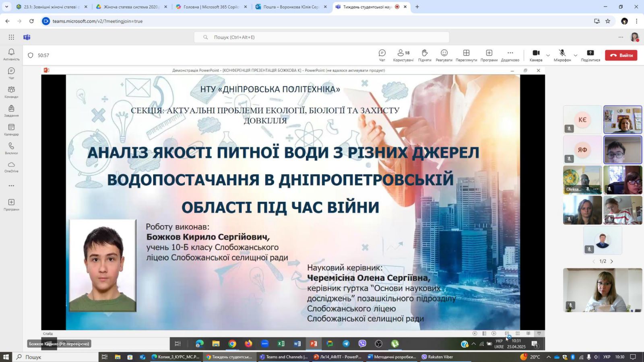The height and width of the screenshot is (362, 644).
Task: Open Програми apps in meeting toolbar
Action: click(x=489, y=55)
